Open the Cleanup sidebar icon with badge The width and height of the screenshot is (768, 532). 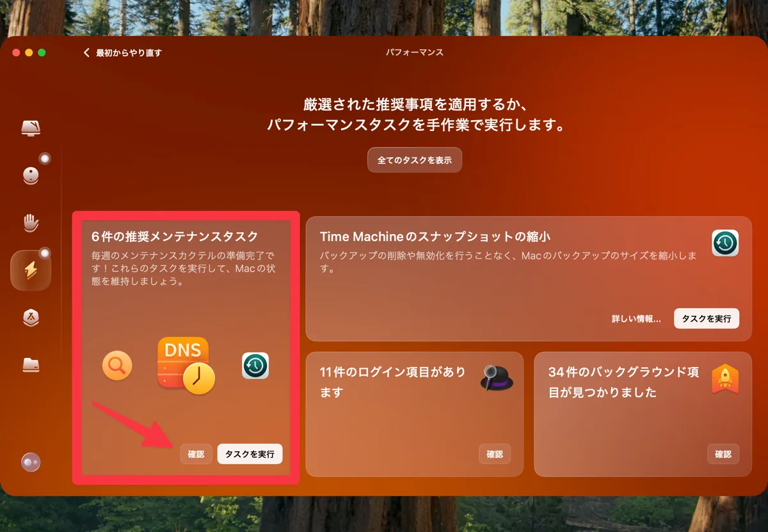tap(31, 175)
